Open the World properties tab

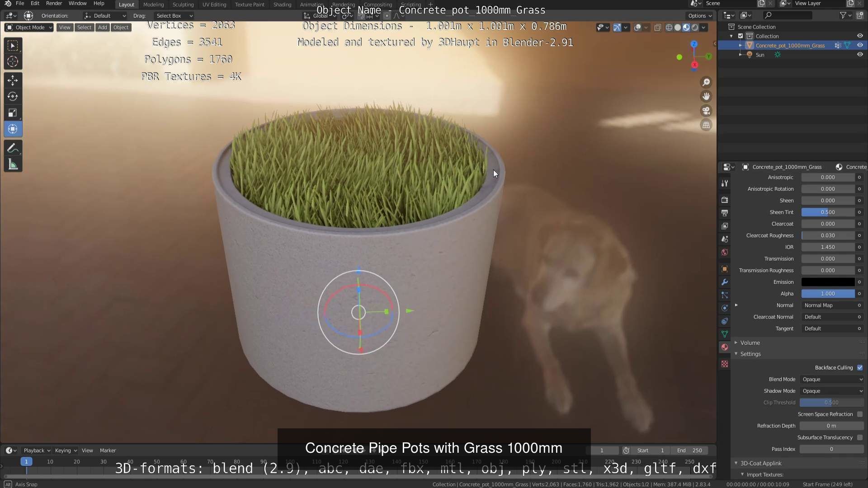725,252
